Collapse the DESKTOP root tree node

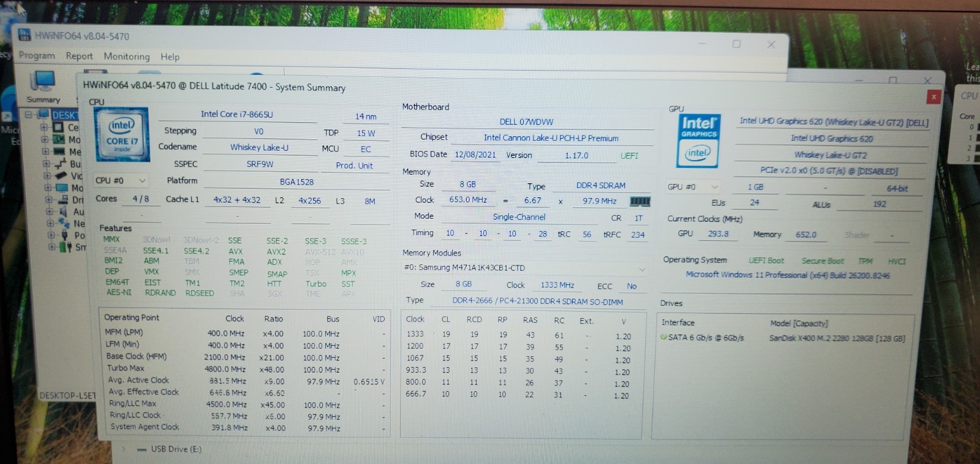coord(28,115)
